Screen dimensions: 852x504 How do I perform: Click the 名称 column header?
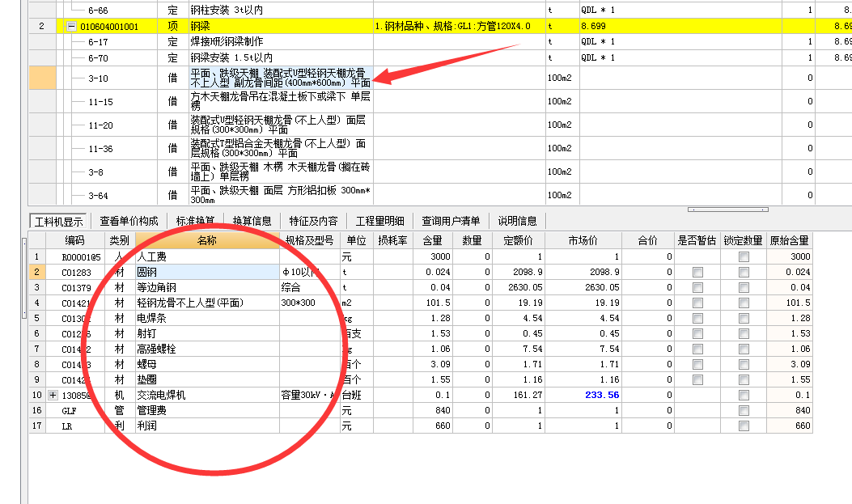tap(208, 240)
